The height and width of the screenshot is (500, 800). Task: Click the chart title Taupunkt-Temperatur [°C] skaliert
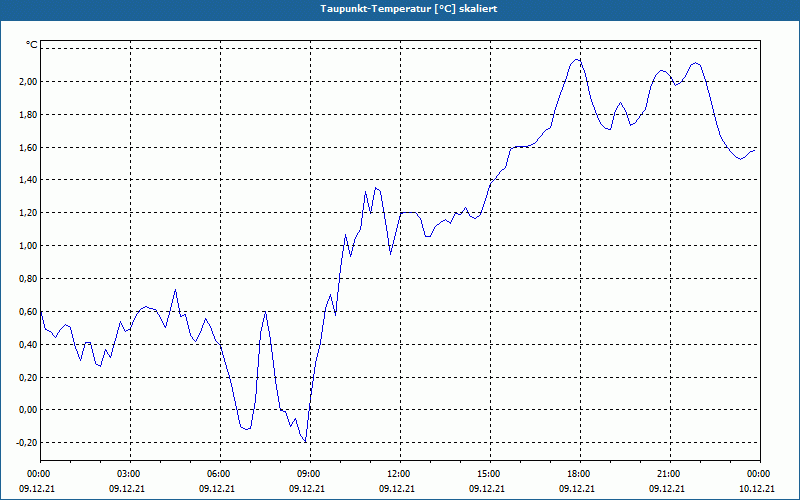coord(409,9)
